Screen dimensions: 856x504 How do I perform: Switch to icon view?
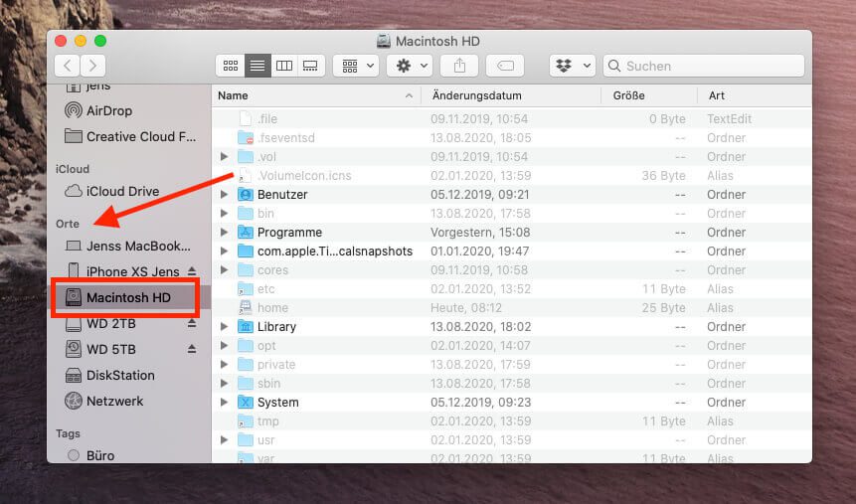pos(231,66)
